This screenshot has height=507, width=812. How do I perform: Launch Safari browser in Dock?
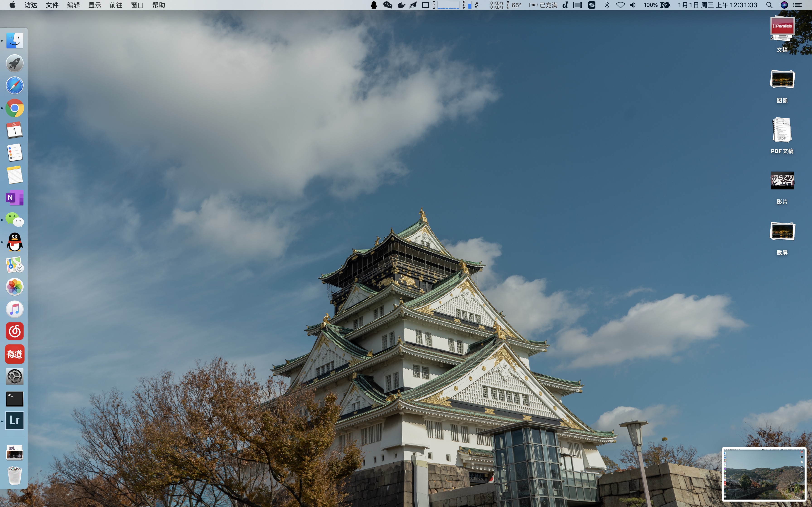(14, 86)
